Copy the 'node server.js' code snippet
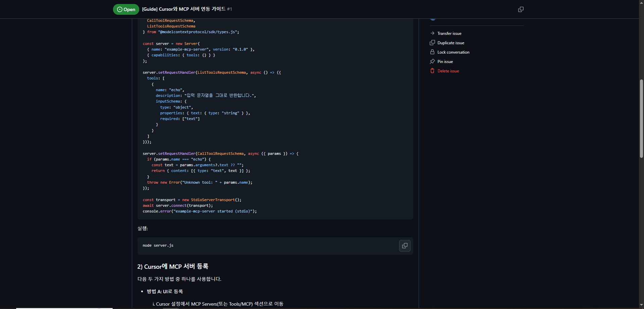Image resolution: width=644 pixels, height=309 pixels. (405, 246)
